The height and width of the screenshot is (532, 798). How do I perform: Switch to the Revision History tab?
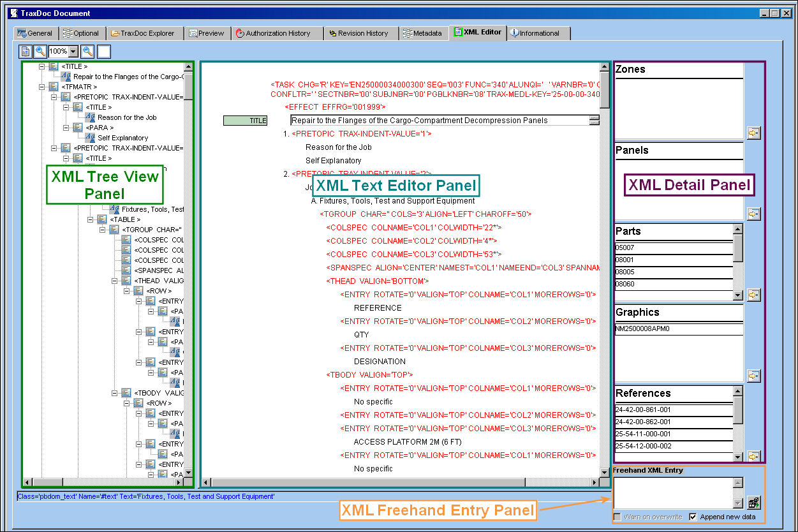(361, 33)
